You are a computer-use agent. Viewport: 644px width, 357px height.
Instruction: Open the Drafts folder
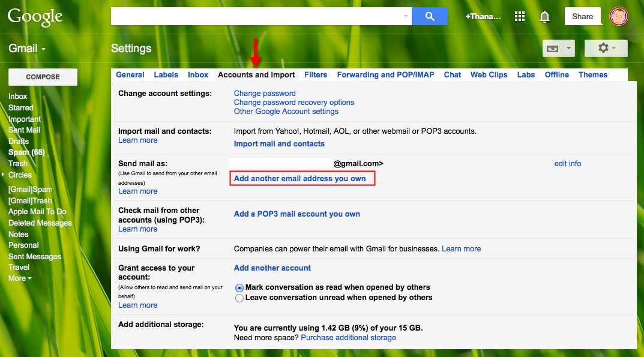(x=19, y=142)
